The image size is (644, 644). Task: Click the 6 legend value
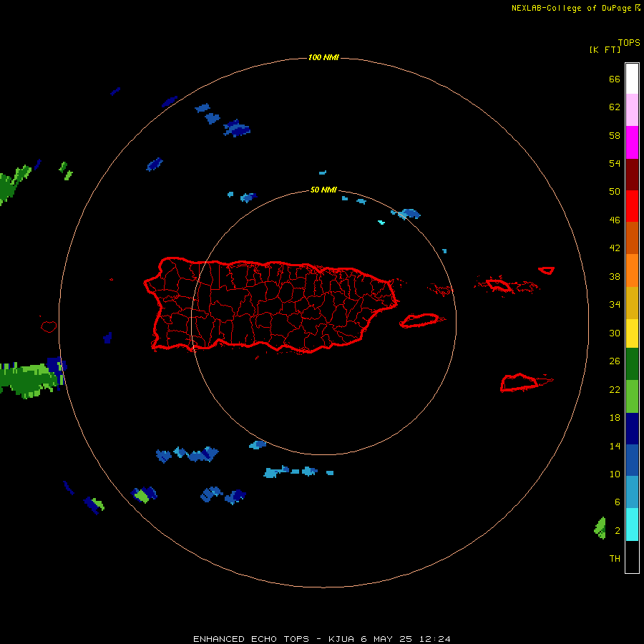[618, 502]
